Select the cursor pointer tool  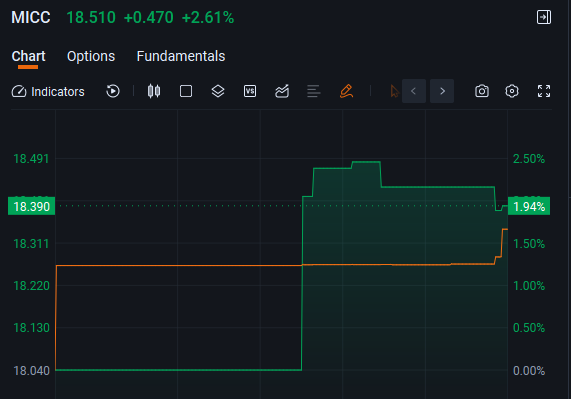click(x=394, y=91)
